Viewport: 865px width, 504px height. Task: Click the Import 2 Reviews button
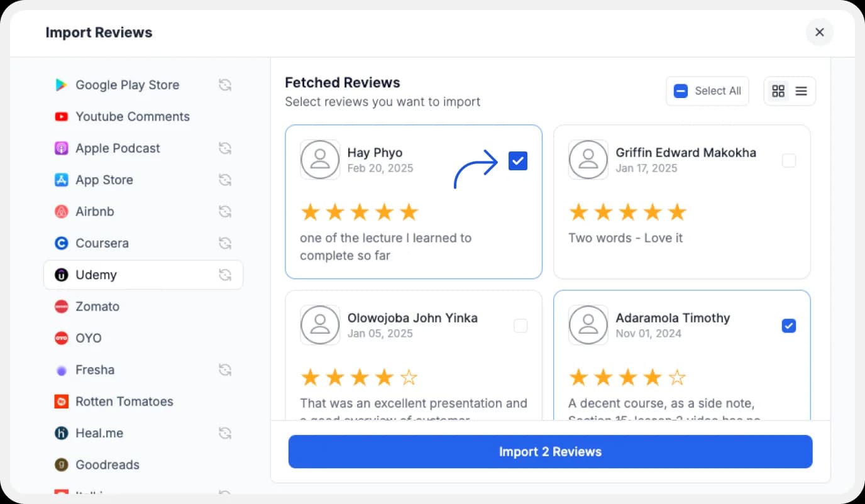[x=550, y=451]
